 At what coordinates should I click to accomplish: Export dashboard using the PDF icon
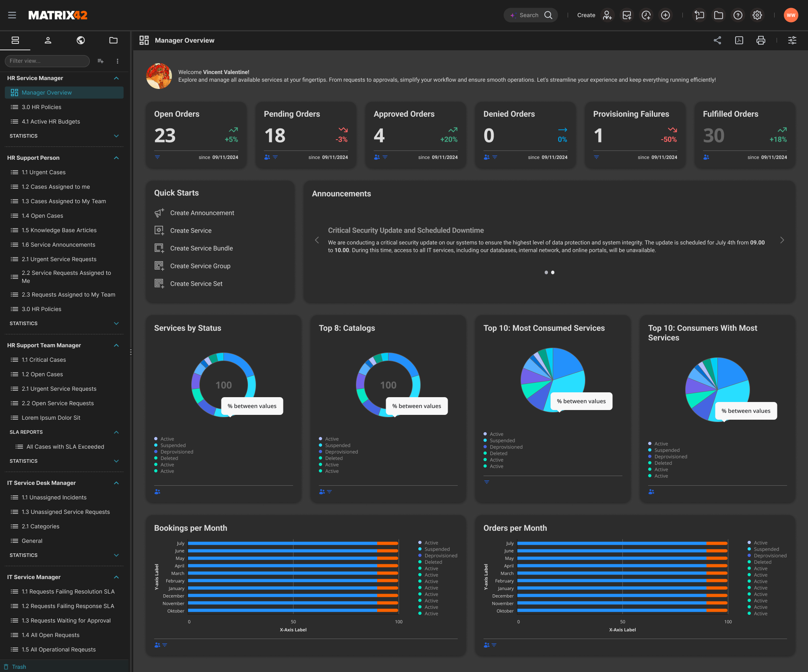pyautogui.click(x=739, y=40)
